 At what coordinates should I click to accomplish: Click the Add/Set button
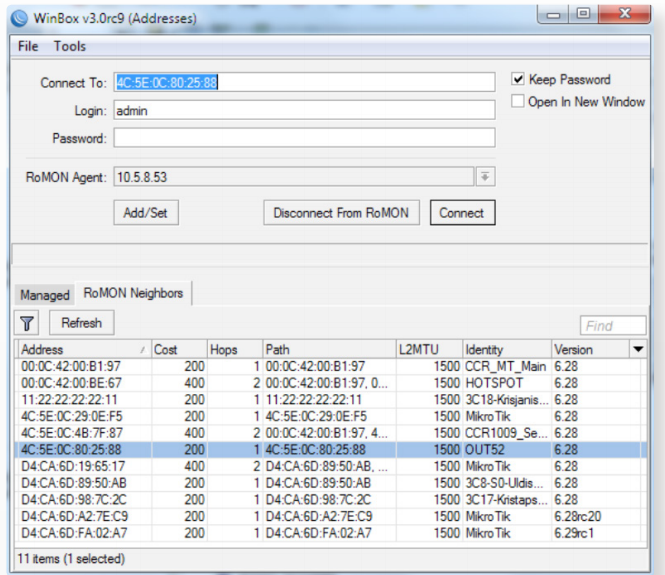[x=145, y=213]
